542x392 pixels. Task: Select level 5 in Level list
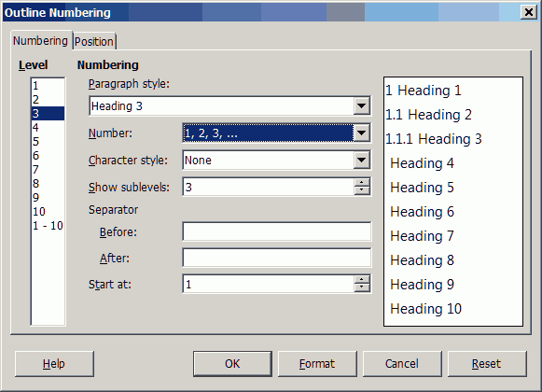(x=48, y=142)
